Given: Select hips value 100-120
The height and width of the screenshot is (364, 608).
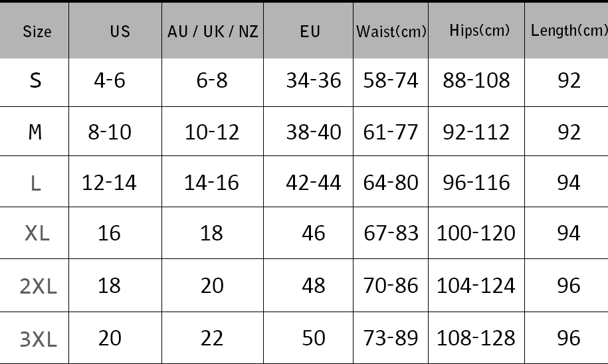Looking at the screenshot, I should pos(476,233).
